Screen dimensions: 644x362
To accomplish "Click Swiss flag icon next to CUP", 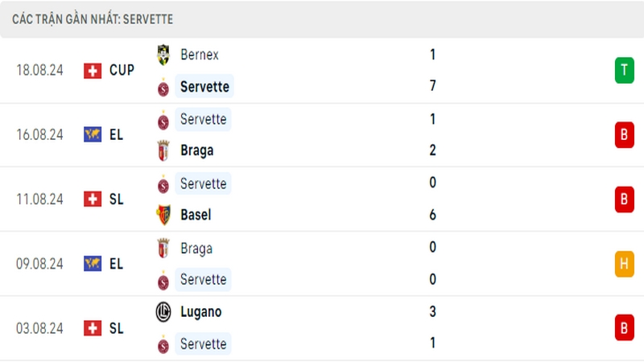I will [x=93, y=71].
